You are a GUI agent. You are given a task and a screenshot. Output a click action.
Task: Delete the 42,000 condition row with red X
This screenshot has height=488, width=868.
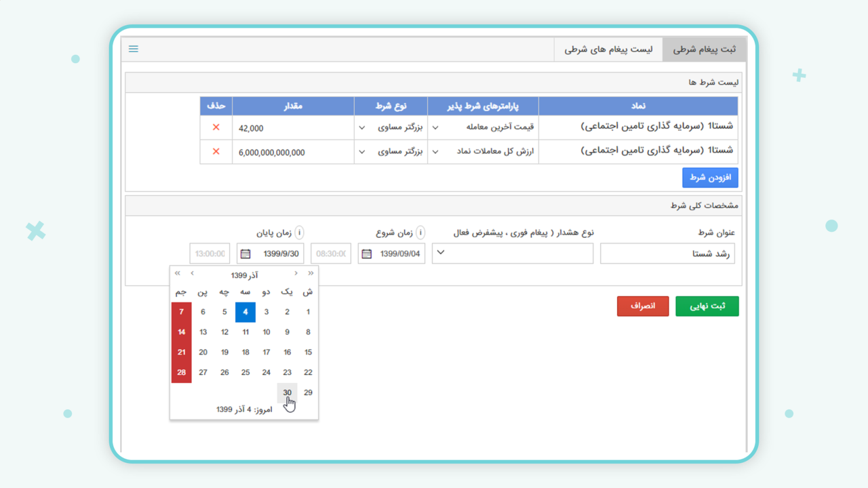(x=216, y=127)
